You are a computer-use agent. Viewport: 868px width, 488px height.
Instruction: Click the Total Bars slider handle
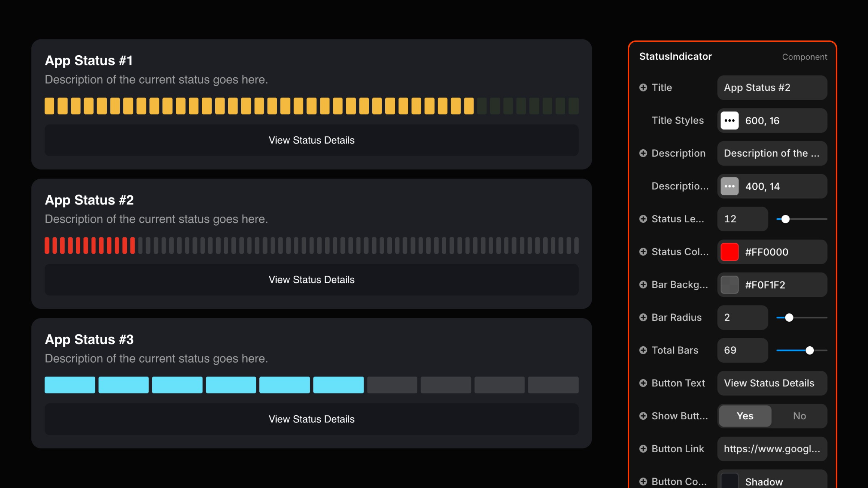click(810, 350)
